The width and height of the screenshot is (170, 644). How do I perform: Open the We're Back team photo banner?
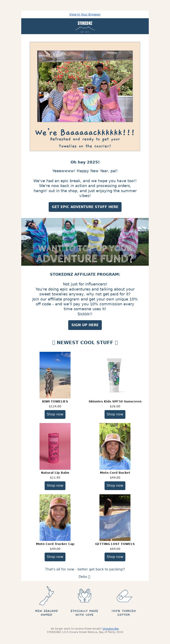pyautogui.click(x=85, y=96)
